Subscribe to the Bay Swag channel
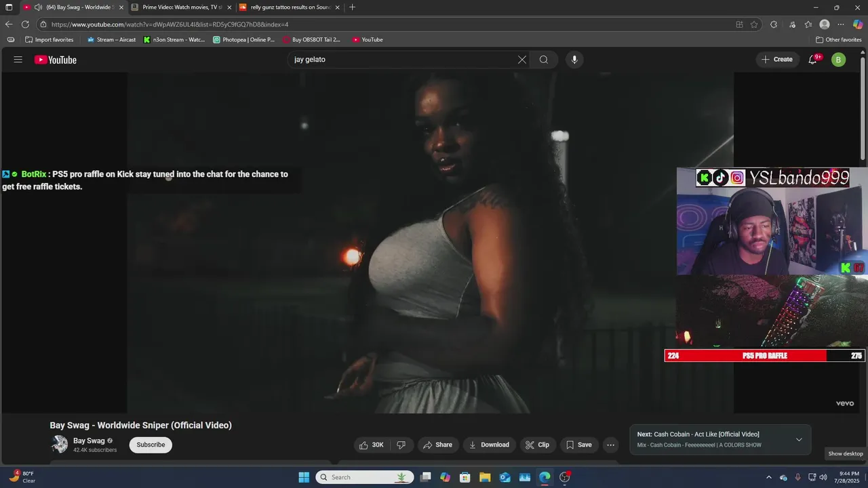The image size is (868, 488). [151, 445]
